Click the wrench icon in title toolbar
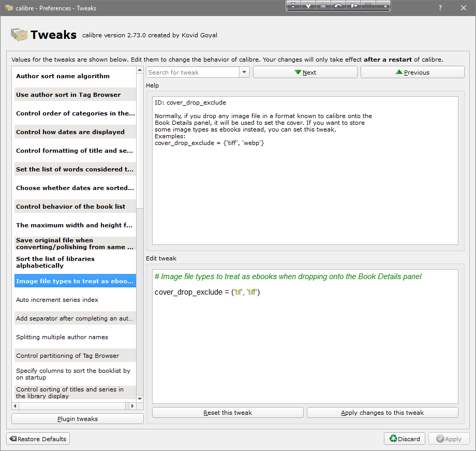Screen dimensions: 476x451 [308, 6]
